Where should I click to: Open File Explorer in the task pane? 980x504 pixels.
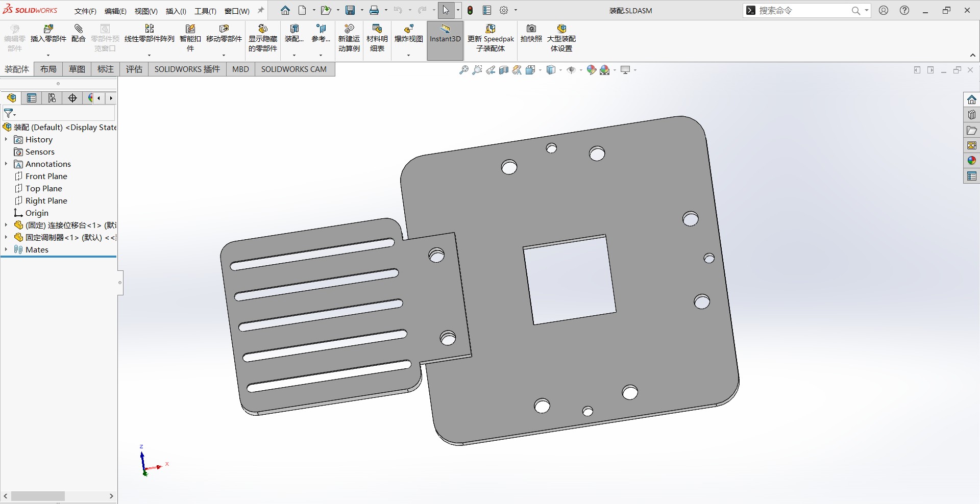pos(972,130)
